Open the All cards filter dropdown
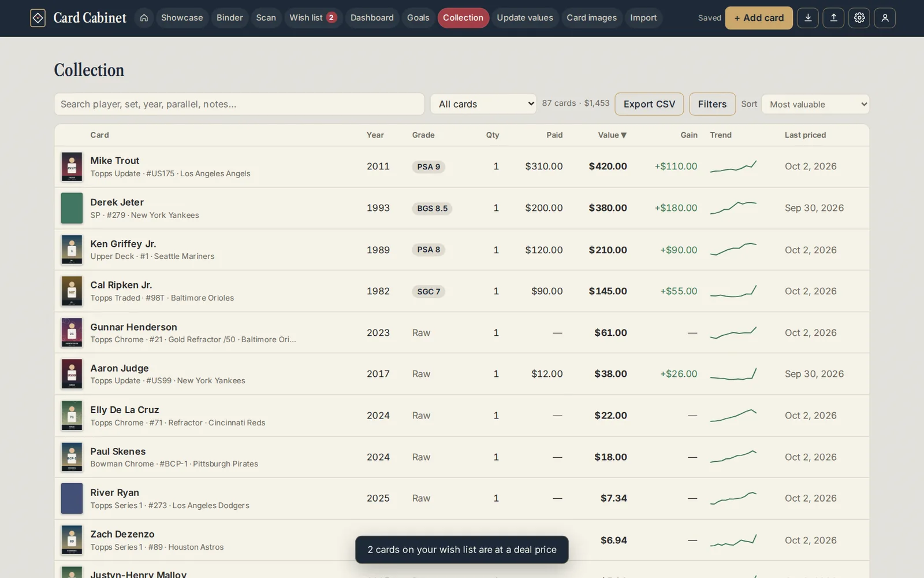Screen dimensions: 924x578 [x=483, y=104]
